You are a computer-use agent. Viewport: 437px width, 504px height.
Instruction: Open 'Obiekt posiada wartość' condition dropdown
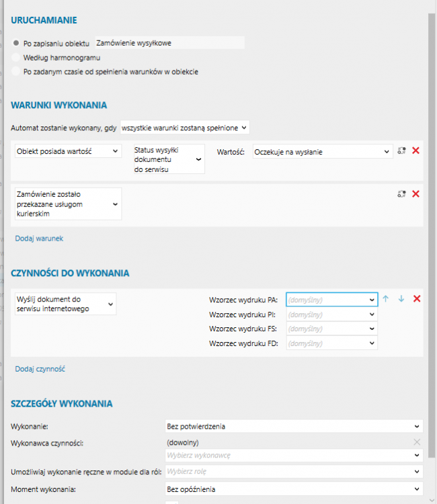click(x=68, y=151)
